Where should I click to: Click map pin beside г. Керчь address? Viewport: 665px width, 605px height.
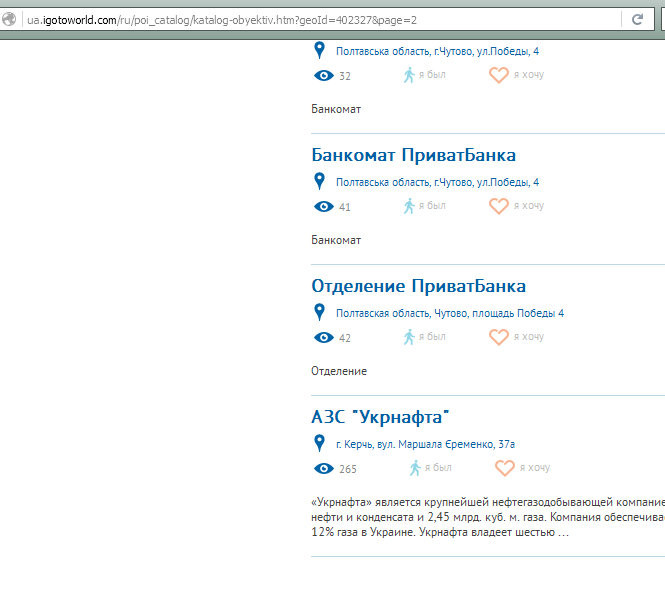tap(319, 443)
